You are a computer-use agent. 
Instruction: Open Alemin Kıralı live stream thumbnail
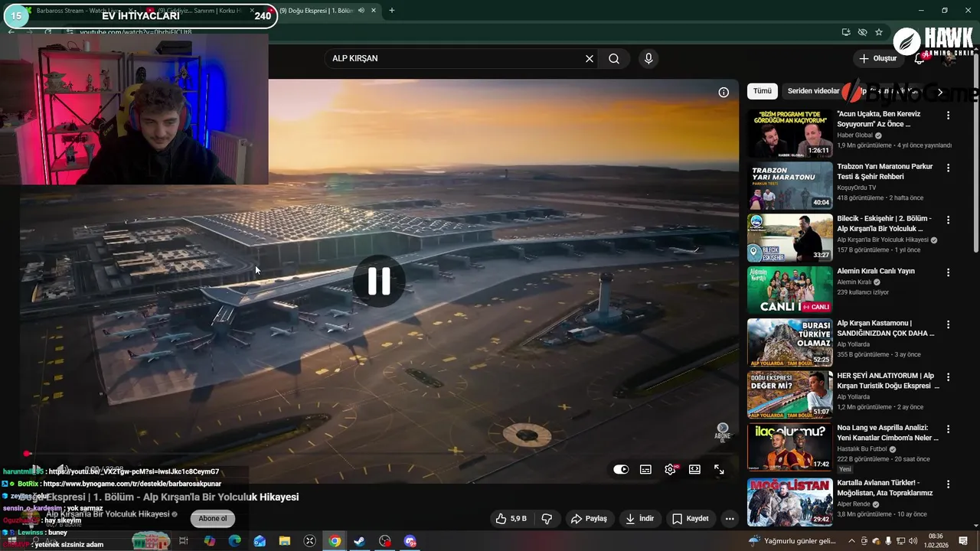[x=789, y=290]
